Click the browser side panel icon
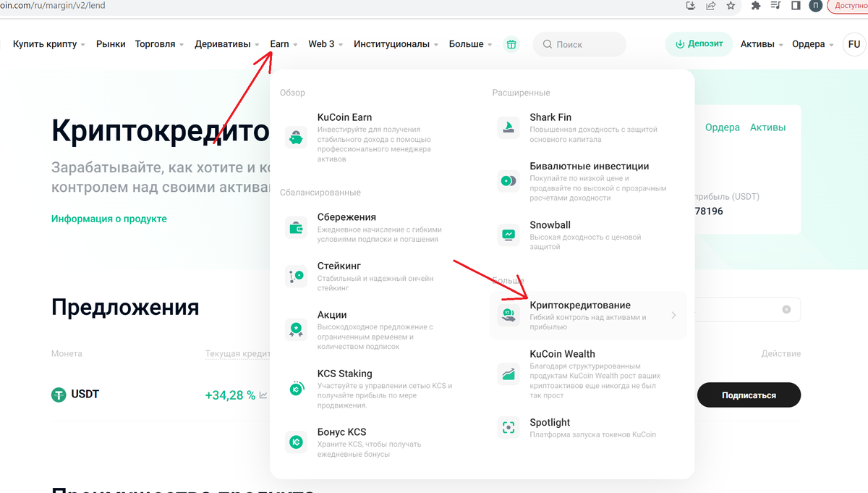Image resolution: width=868 pixels, height=493 pixels. coord(796,6)
